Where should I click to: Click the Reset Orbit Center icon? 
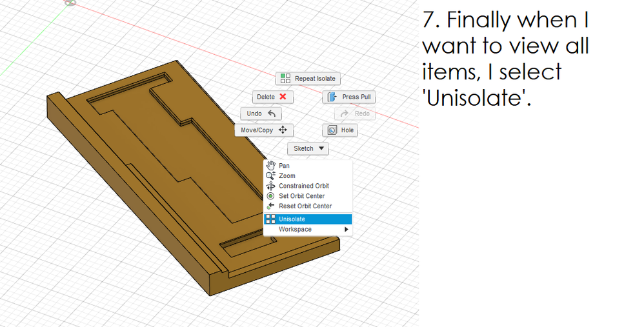[x=270, y=206]
